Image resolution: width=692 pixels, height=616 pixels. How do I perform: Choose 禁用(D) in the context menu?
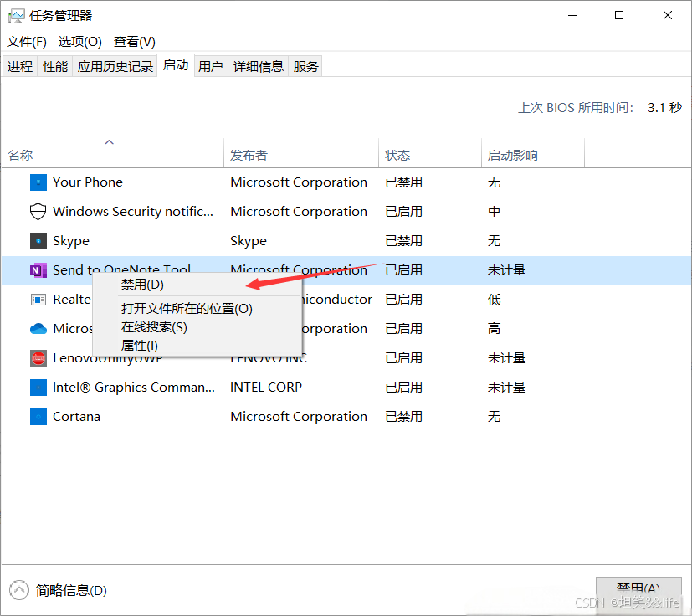(x=197, y=285)
